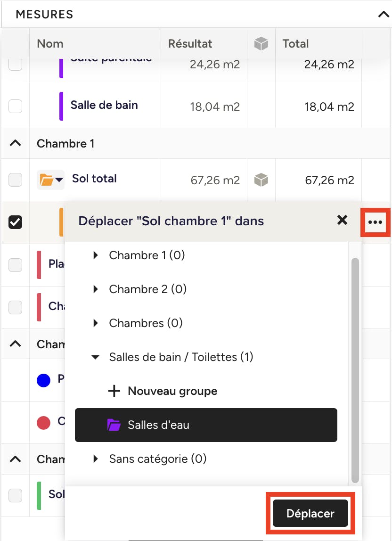Click the orange folder icon beside Sol total

tap(47, 180)
